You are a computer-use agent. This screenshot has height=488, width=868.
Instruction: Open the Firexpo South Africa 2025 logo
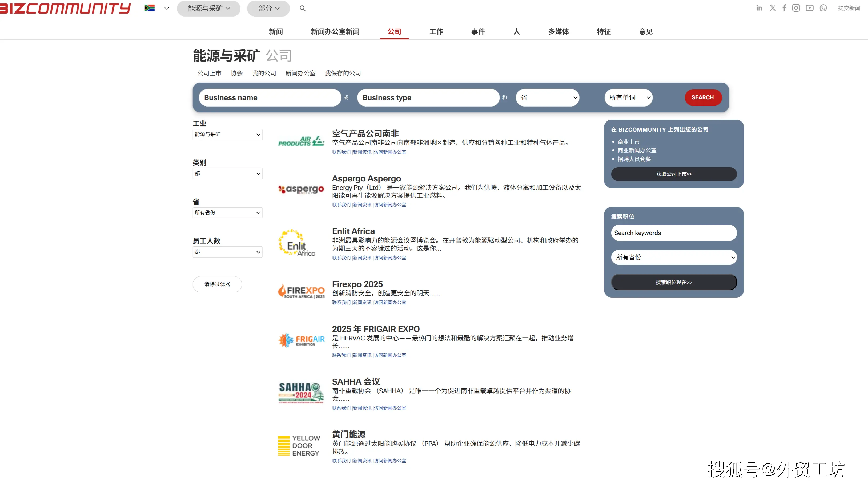pos(301,291)
